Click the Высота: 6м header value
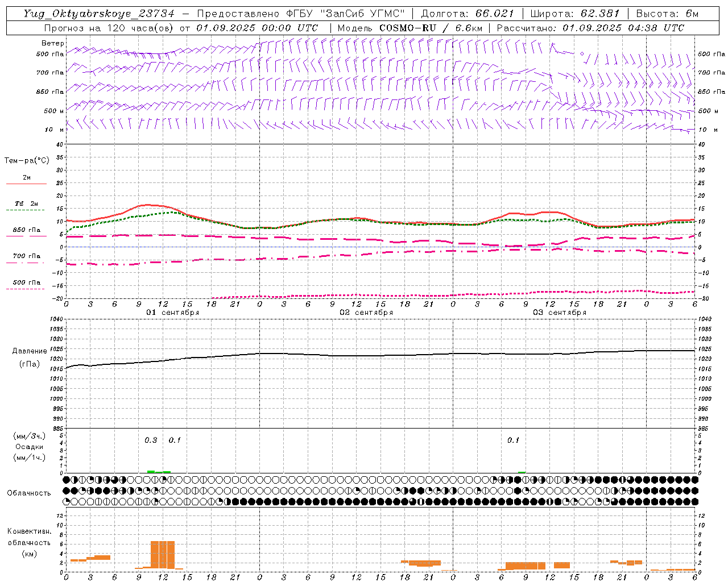The image size is (728, 582). (x=667, y=14)
